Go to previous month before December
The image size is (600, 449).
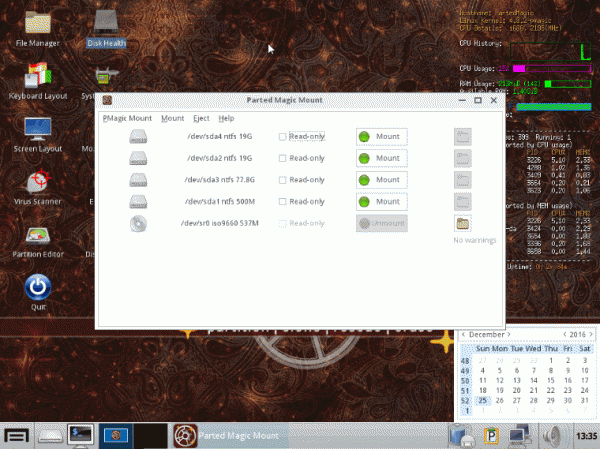[462, 334]
